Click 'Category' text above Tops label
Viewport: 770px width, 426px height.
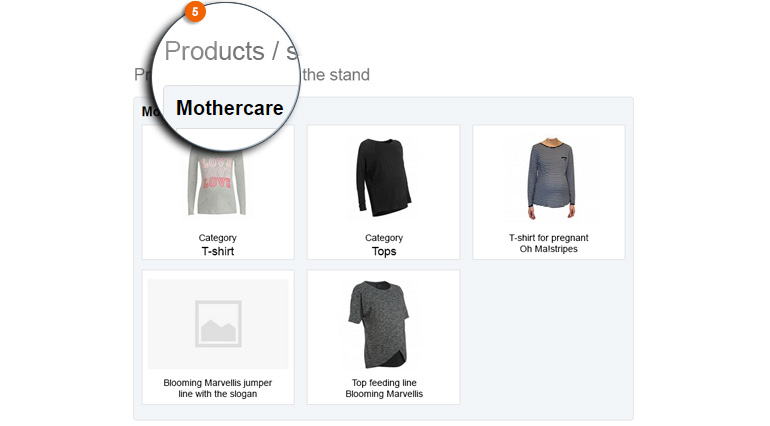pos(384,238)
